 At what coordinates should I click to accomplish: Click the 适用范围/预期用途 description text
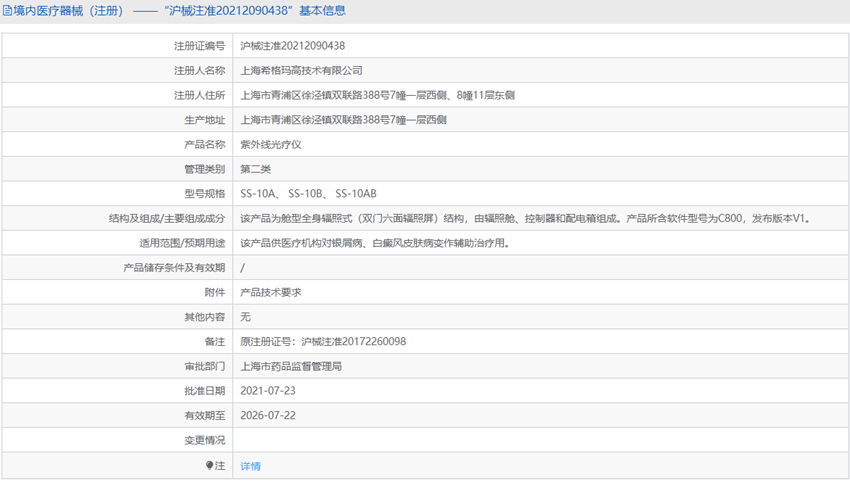click(x=375, y=243)
